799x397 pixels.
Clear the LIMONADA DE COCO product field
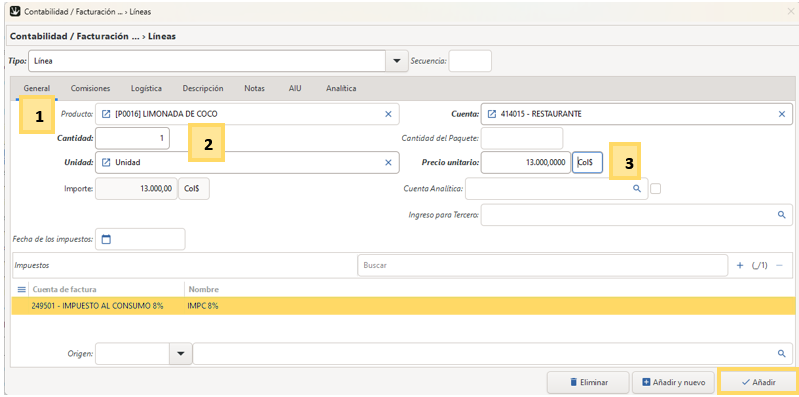coord(388,114)
